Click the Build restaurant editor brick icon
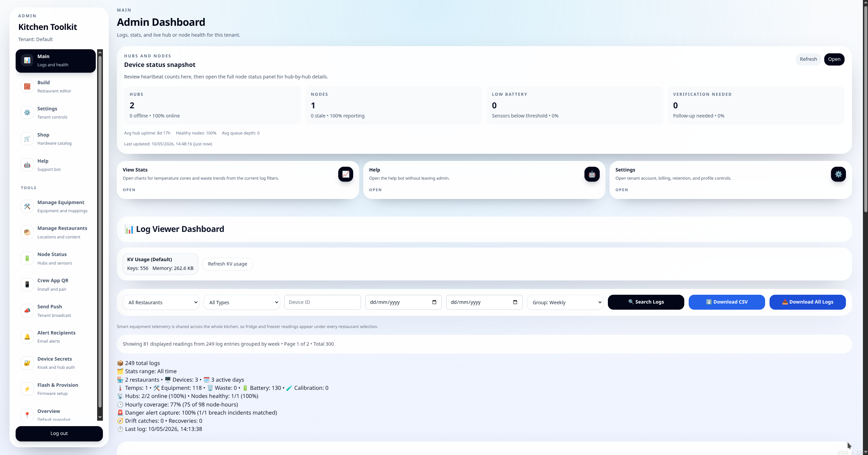The width and height of the screenshot is (868, 455). tap(27, 87)
